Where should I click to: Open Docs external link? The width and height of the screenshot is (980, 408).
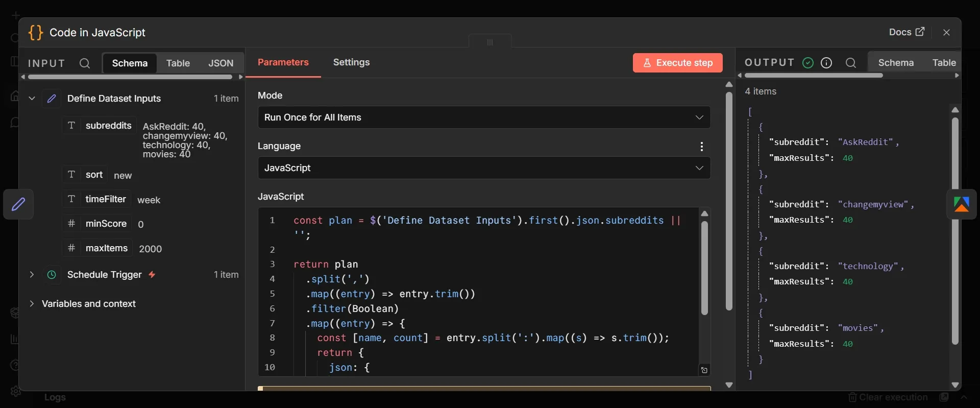[906, 32]
